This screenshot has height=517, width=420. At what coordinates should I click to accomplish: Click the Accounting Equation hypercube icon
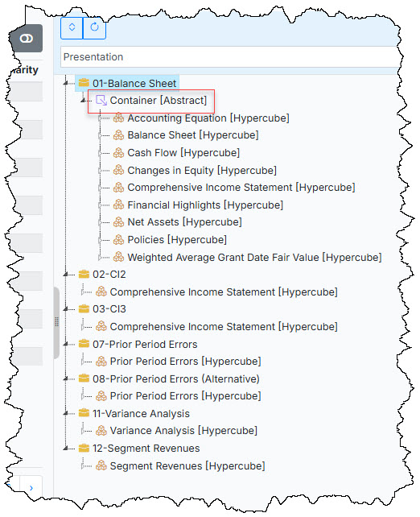[118, 118]
